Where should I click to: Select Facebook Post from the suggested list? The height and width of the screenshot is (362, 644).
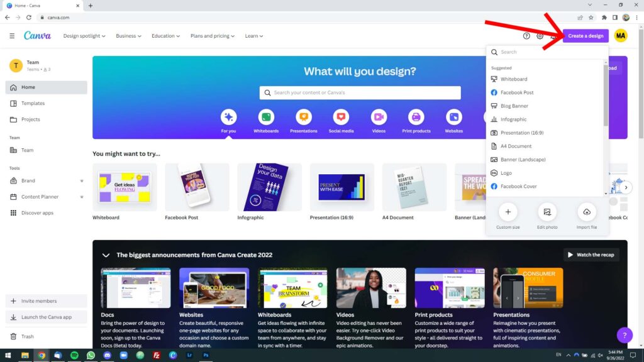click(545, 92)
